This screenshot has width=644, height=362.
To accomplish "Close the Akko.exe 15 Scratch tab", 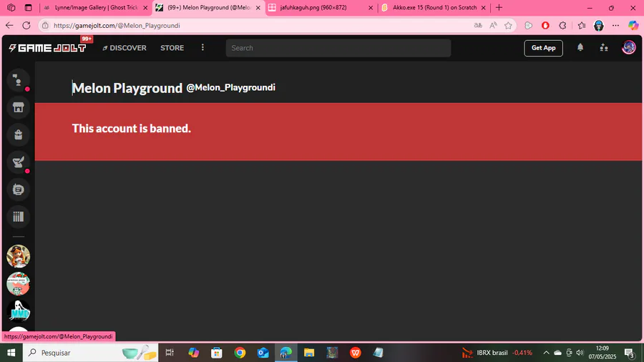I will [484, 7].
